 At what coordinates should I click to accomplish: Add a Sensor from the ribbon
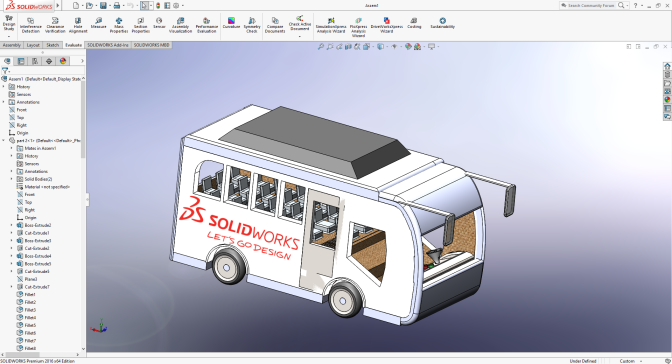(x=159, y=23)
